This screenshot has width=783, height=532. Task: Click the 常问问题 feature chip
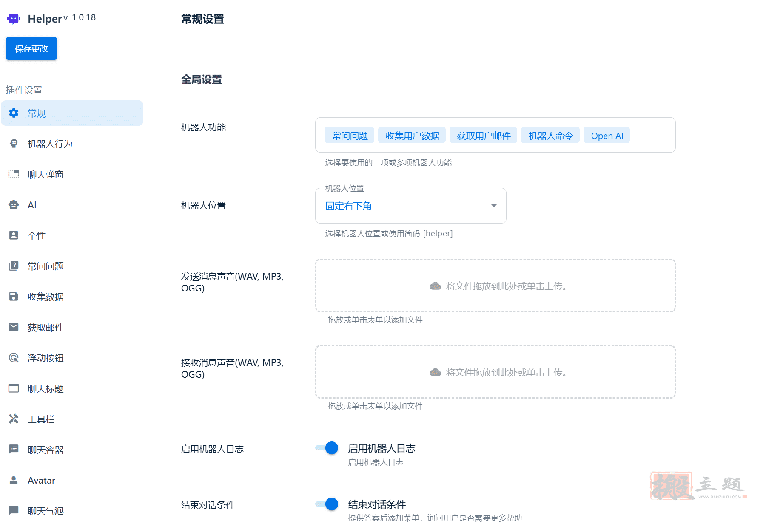[x=350, y=136]
